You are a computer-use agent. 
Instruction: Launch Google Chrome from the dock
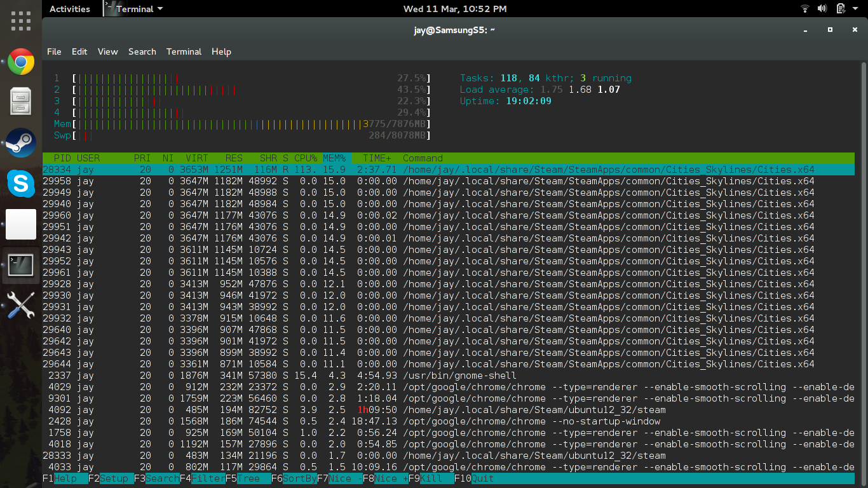pyautogui.click(x=21, y=62)
